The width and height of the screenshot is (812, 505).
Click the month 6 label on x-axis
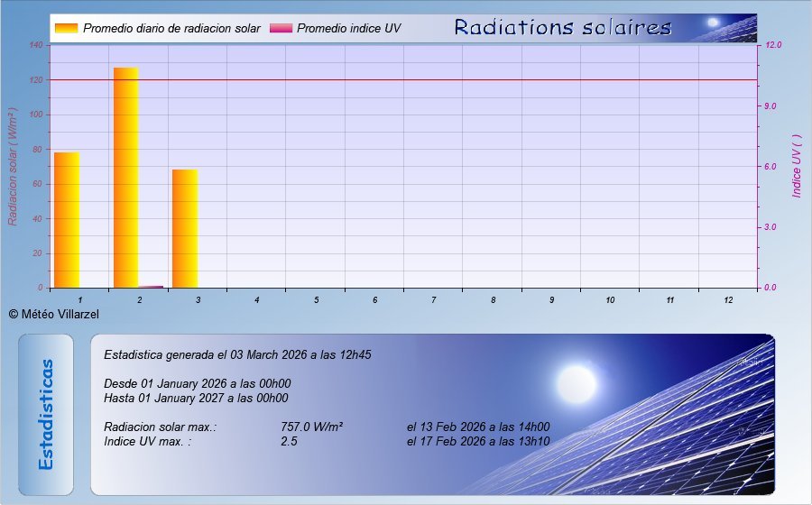click(374, 299)
